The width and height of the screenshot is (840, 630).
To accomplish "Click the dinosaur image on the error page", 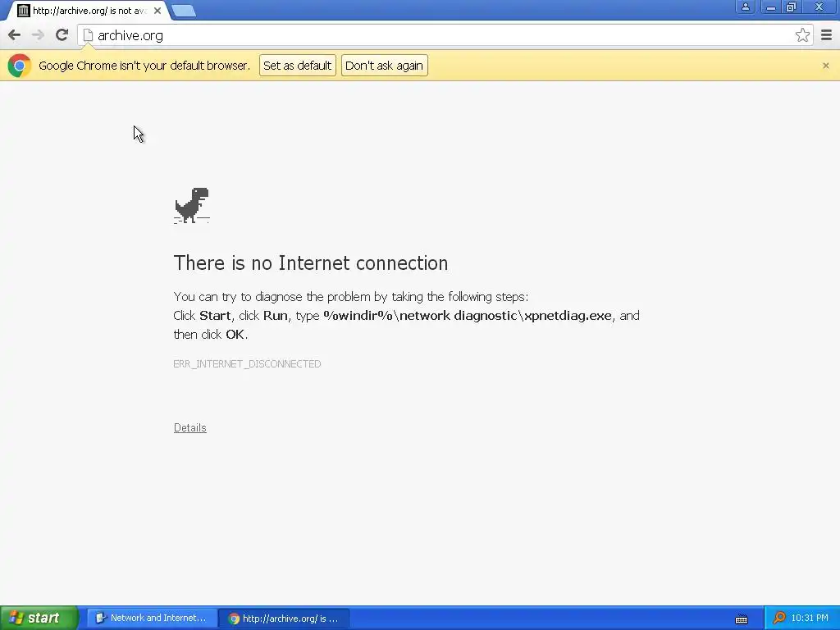I will click(x=192, y=205).
